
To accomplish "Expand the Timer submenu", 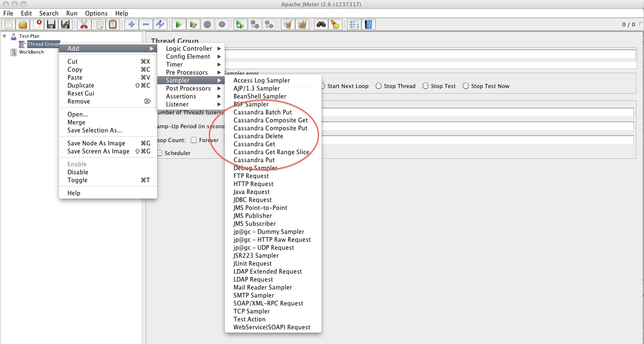I will tap(191, 65).
